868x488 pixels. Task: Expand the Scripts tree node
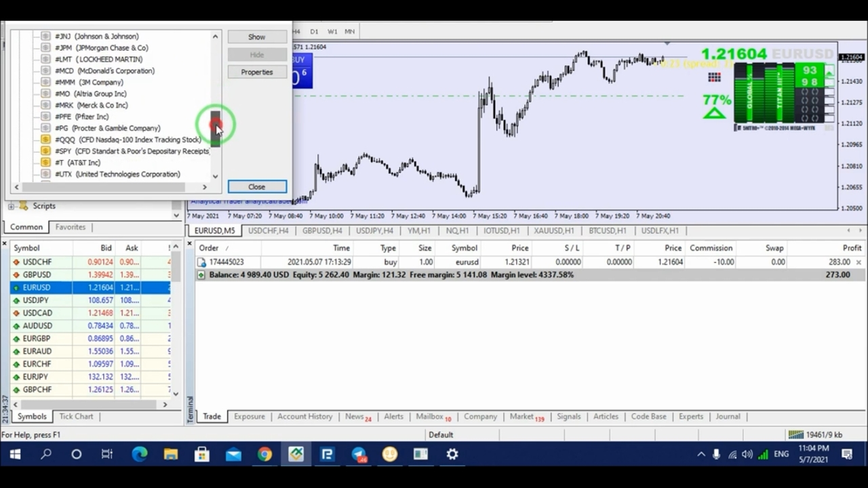(12, 206)
